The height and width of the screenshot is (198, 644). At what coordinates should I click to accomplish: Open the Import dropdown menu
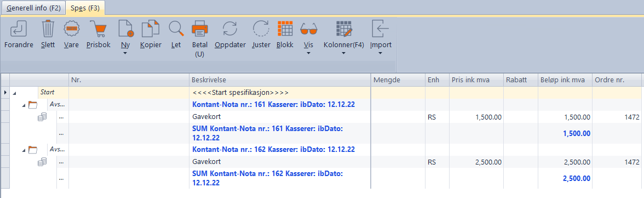[380, 53]
